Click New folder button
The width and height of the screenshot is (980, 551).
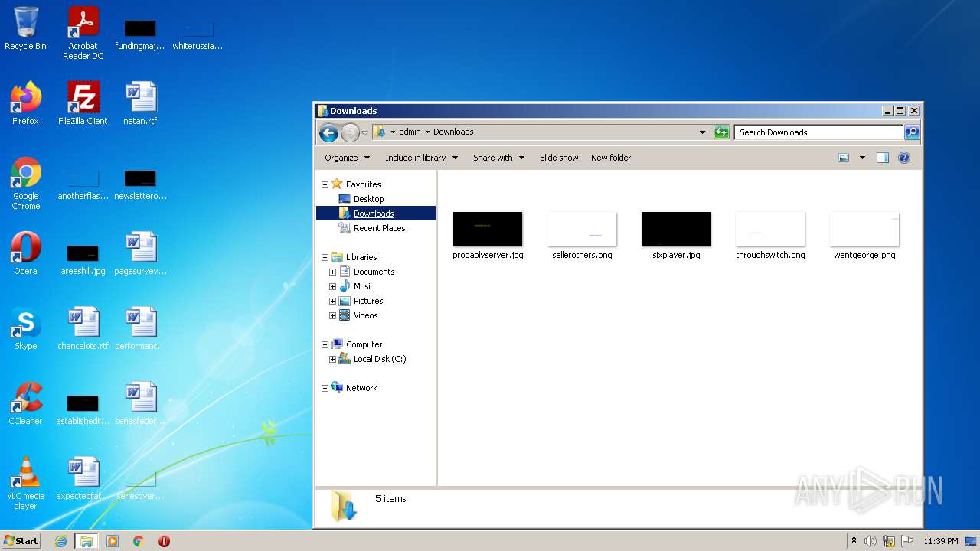pos(611,158)
